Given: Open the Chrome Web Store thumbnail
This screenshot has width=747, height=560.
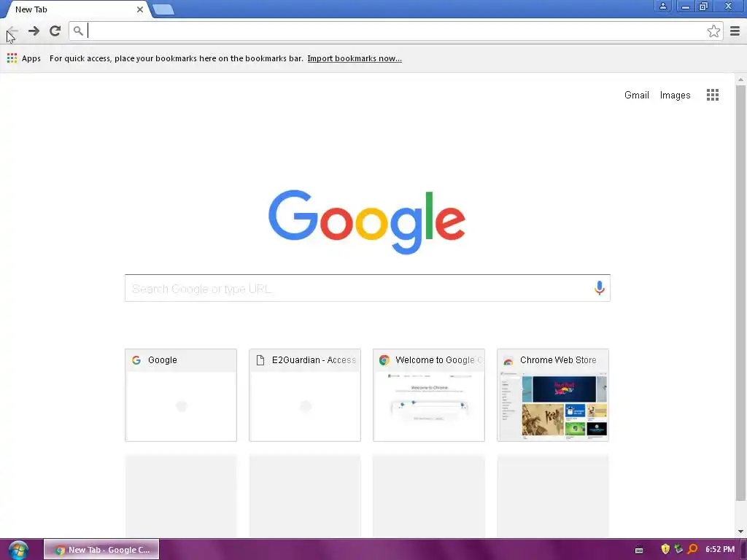Looking at the screenshot, I should 553,395.
